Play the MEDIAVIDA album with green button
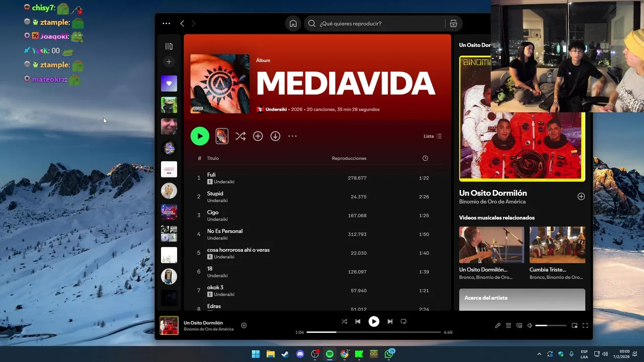The width and height of the screenshot is (644, 362). (x=200, y=136)
